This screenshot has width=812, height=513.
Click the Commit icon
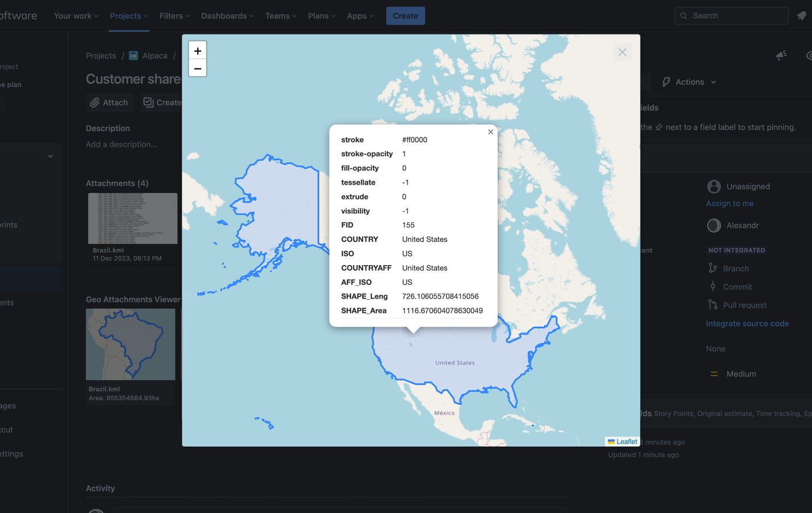point(713,286)
